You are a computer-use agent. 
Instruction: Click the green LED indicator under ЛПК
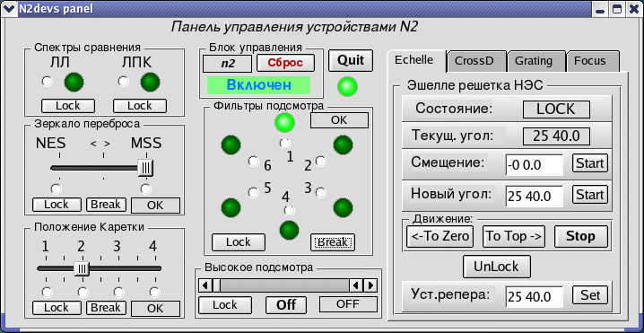point(150,82)
